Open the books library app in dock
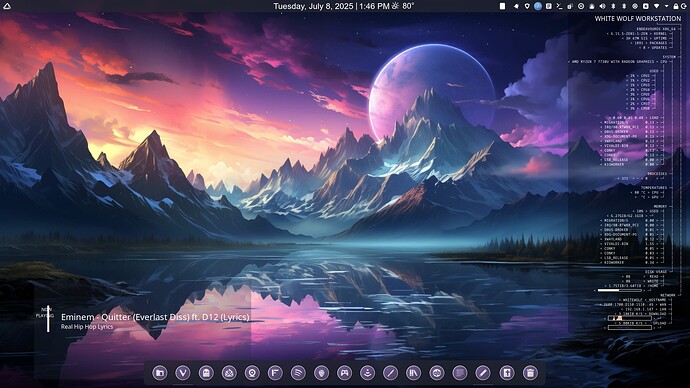Screen dimensions: 690x388 click(x=414, y=373)
